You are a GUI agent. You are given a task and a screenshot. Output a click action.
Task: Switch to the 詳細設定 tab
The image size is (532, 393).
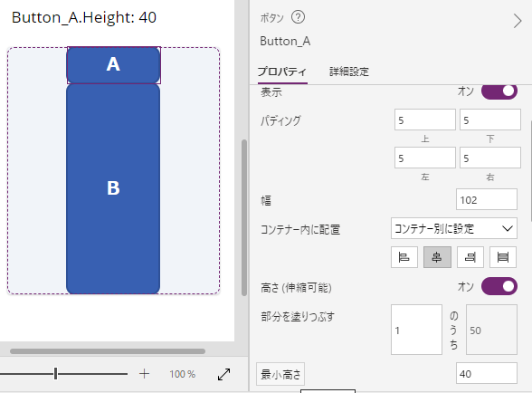click(x=349, y=72)
